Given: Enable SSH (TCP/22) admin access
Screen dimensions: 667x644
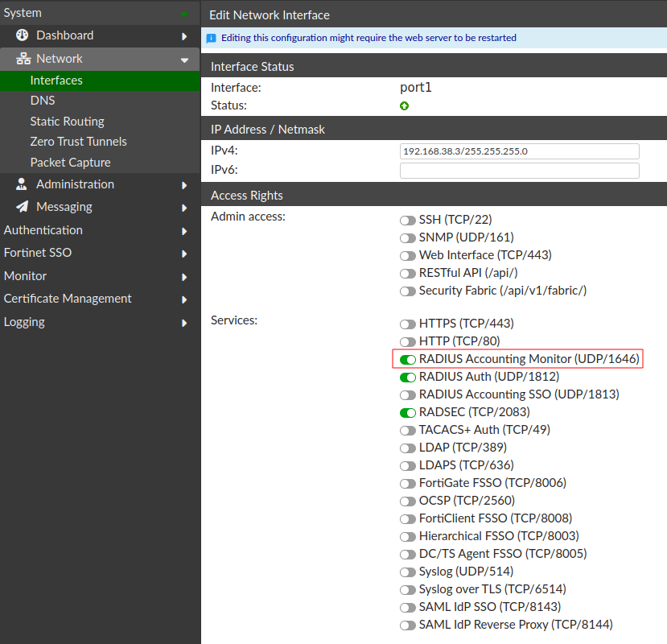Looking at the screenshot, I should [407, 219].
